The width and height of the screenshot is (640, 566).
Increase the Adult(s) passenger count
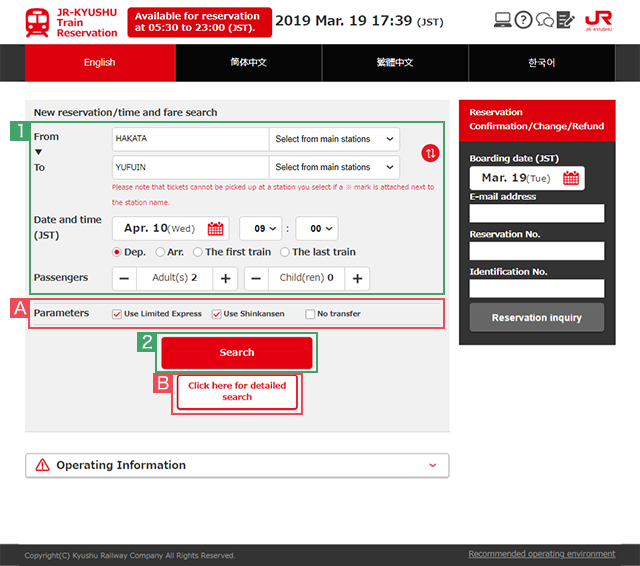226,279
